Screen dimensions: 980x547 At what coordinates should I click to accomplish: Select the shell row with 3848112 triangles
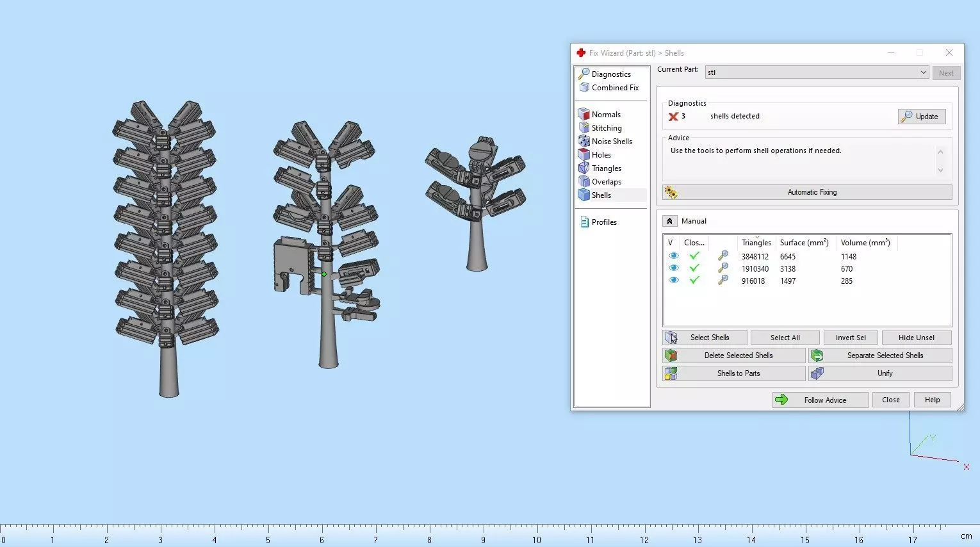tap(807, 256)
